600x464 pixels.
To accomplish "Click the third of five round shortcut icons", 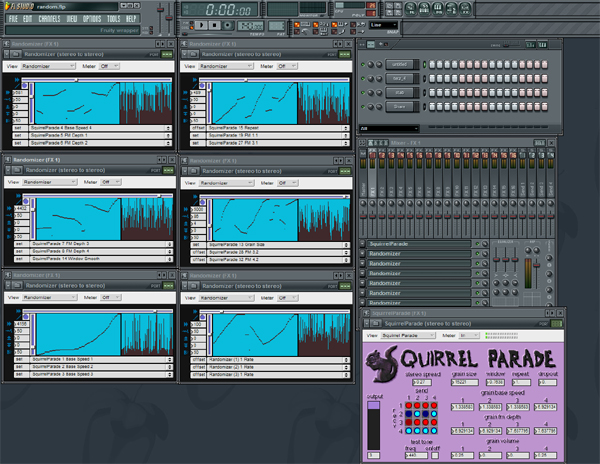I will [x=438, y=9].
